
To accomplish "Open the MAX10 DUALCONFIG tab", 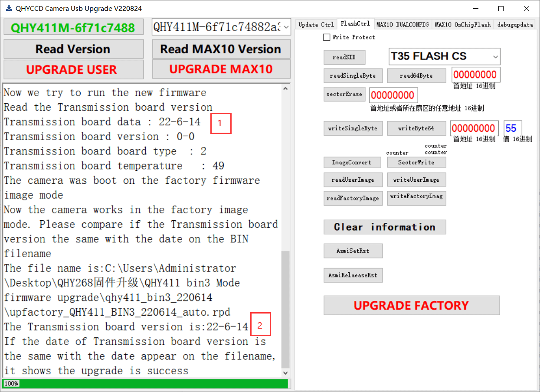I will 403,24.
